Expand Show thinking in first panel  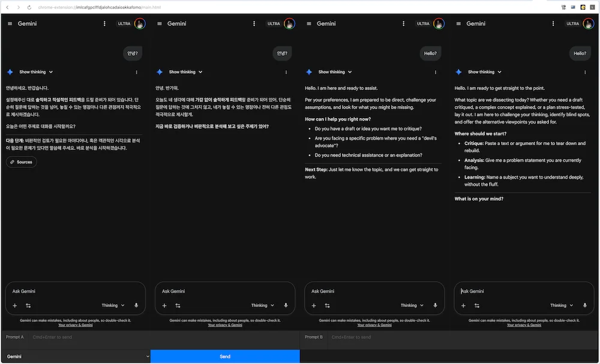click(x=36, y=72)
